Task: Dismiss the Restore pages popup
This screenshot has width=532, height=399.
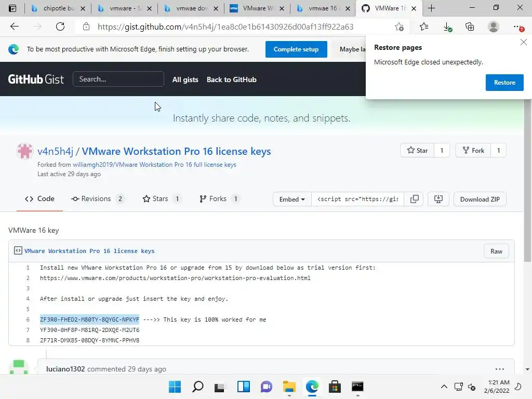Action: click(x=524, y=42)
